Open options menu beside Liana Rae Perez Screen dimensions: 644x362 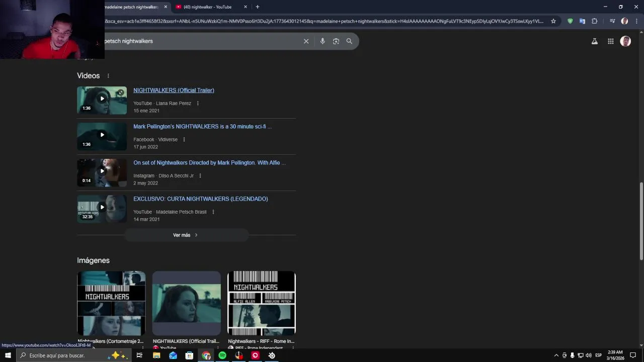198,104
